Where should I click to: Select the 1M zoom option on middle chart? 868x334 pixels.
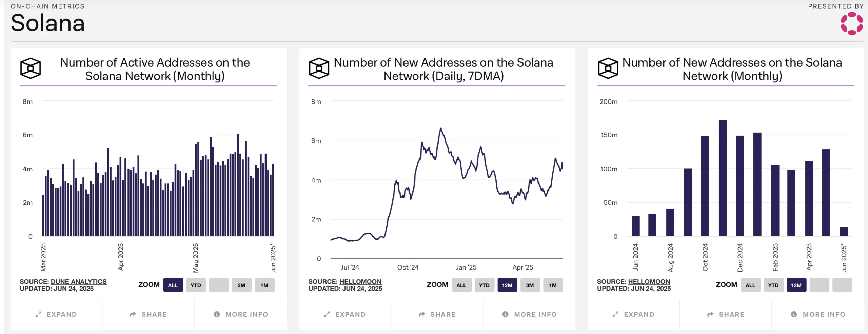pos(553,285)
